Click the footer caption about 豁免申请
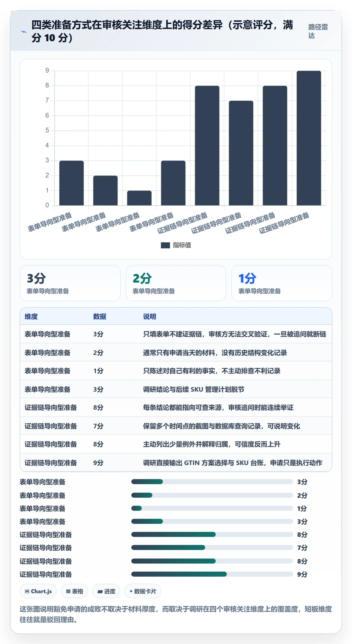 tap(176, 614)
